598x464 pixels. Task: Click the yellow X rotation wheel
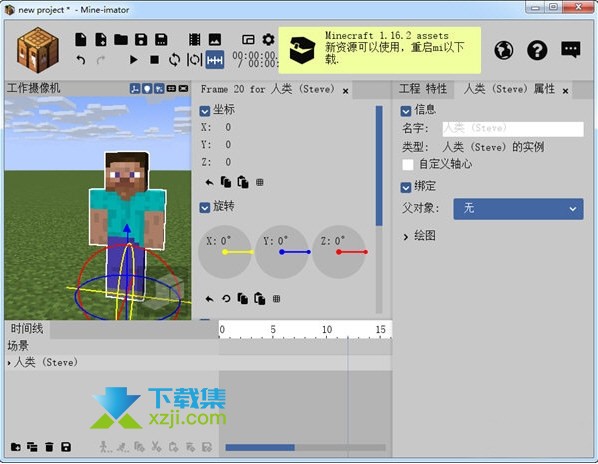[225, 252]
